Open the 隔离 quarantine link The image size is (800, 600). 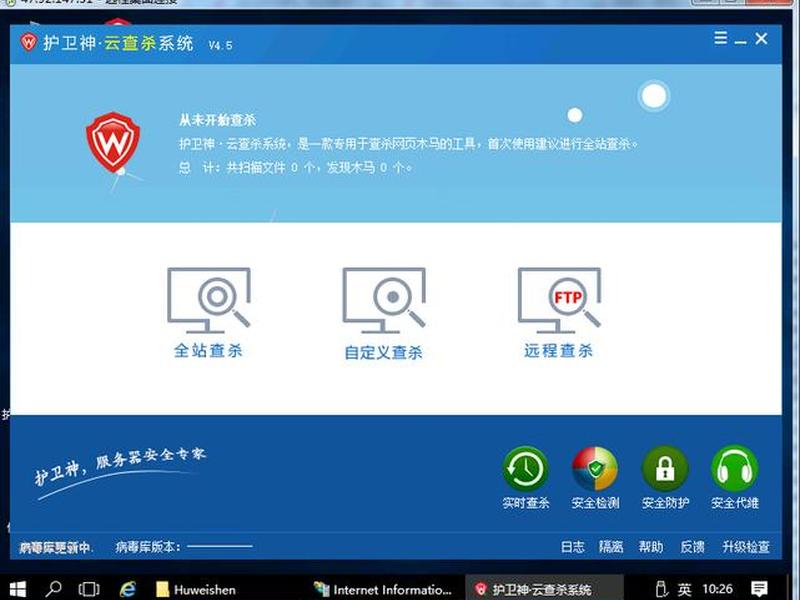tap(611, 547)
